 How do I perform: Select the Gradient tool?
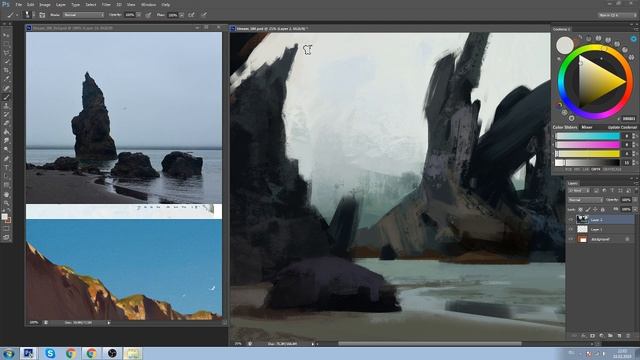pyautogui.click(x=6, y=132)
